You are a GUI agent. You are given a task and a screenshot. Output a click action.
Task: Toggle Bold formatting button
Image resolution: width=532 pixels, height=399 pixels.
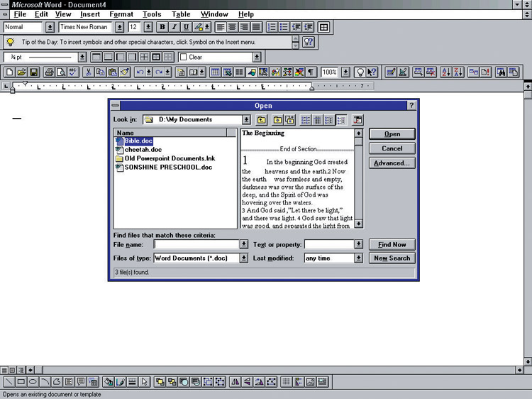pyautogui.click(x=162, y=27)
